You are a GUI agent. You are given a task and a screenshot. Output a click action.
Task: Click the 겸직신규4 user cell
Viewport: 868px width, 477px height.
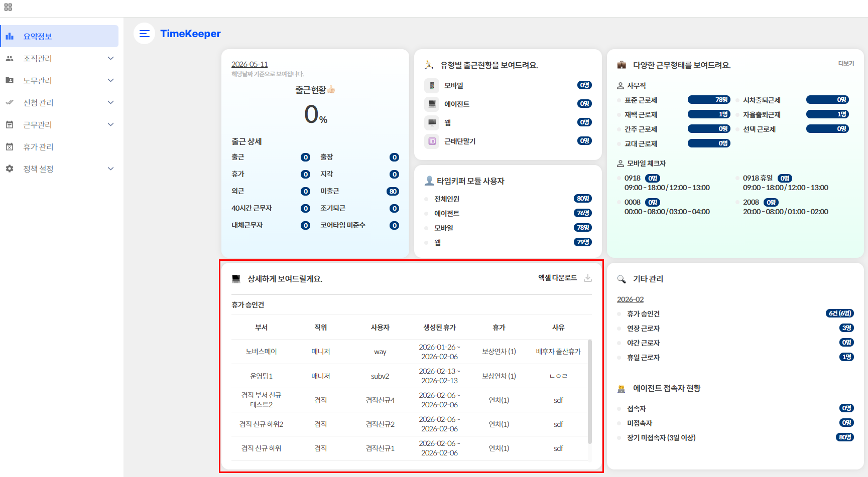[x=380, y=400]
